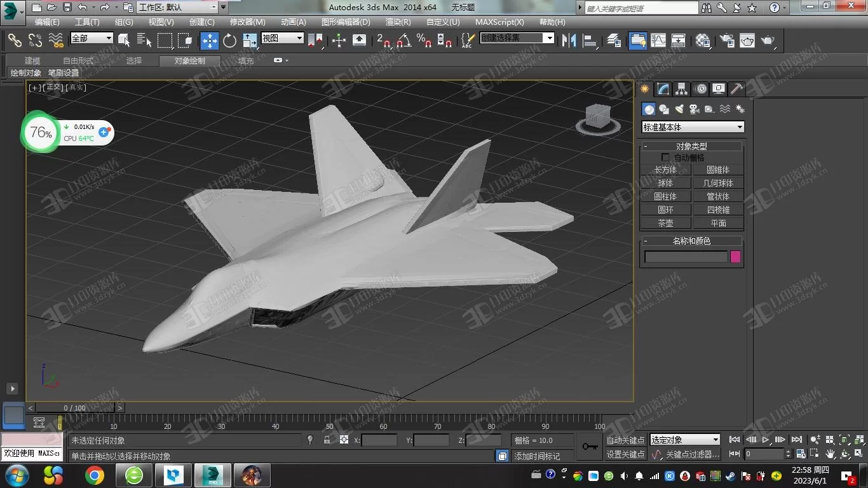The image size is (868, 488).
Task: Open Google Chrome from the taskbar
Action: tap(95, 475)
